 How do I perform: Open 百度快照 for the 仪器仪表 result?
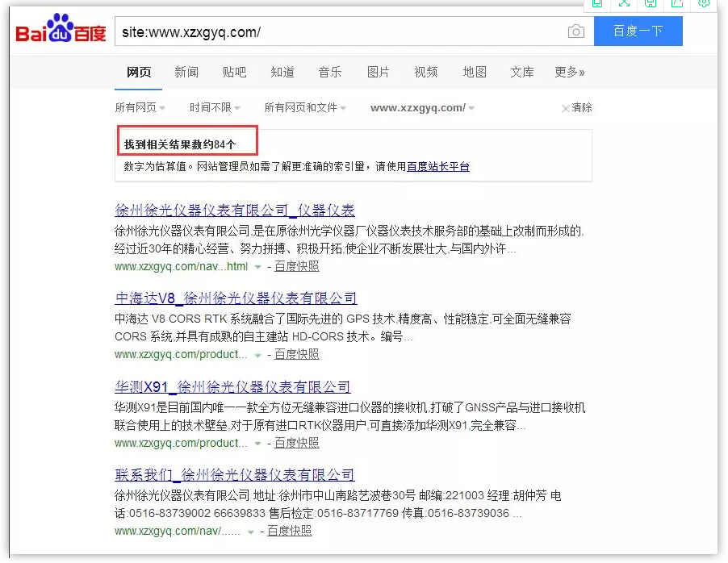297,266
